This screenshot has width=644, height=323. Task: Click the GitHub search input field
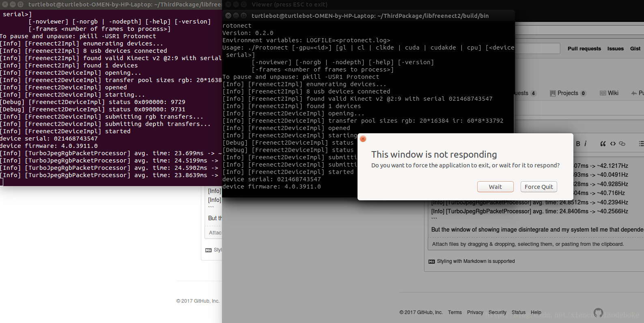click(x=538, y=48)
